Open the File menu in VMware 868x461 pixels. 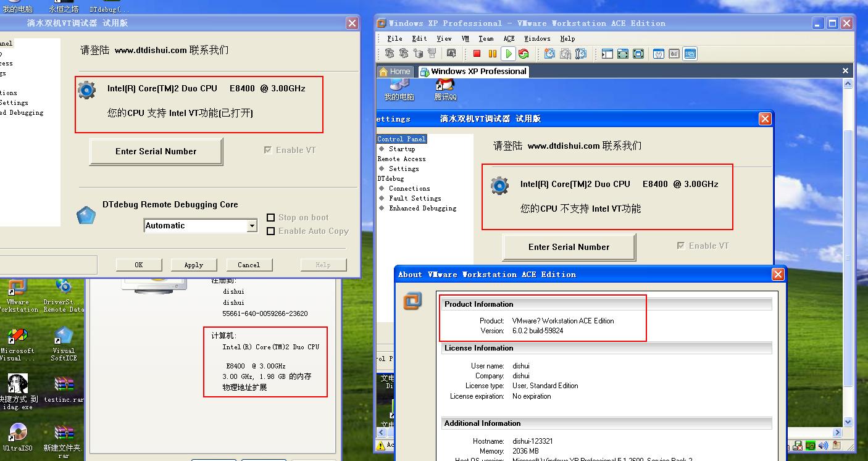tap(395, 38)
